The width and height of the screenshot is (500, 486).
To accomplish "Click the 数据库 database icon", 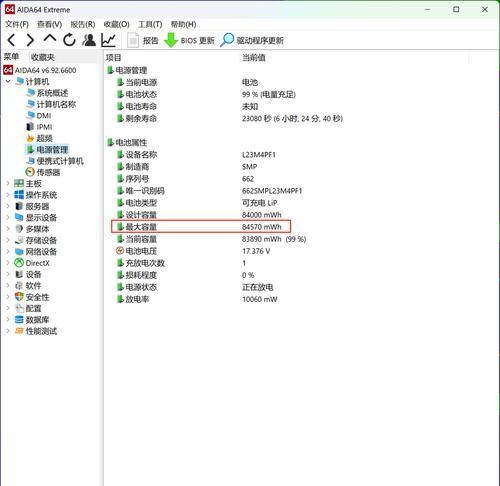I will point(19,320).
